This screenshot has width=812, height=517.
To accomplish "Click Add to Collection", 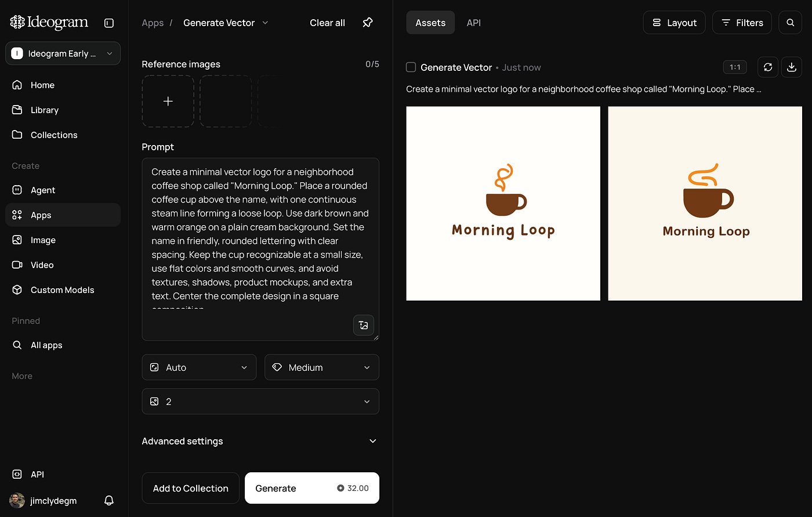I will pyautogui.click(x=191, y=488).
